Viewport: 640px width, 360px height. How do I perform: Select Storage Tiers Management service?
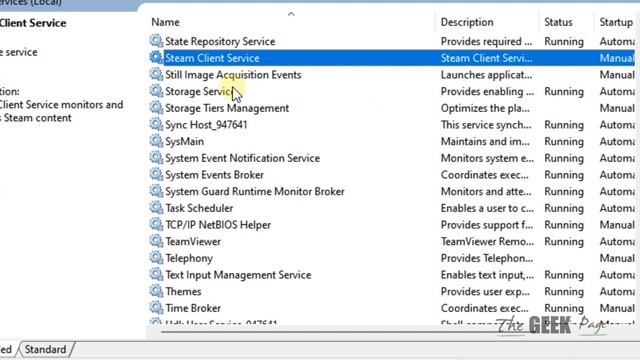click(227, 108)
